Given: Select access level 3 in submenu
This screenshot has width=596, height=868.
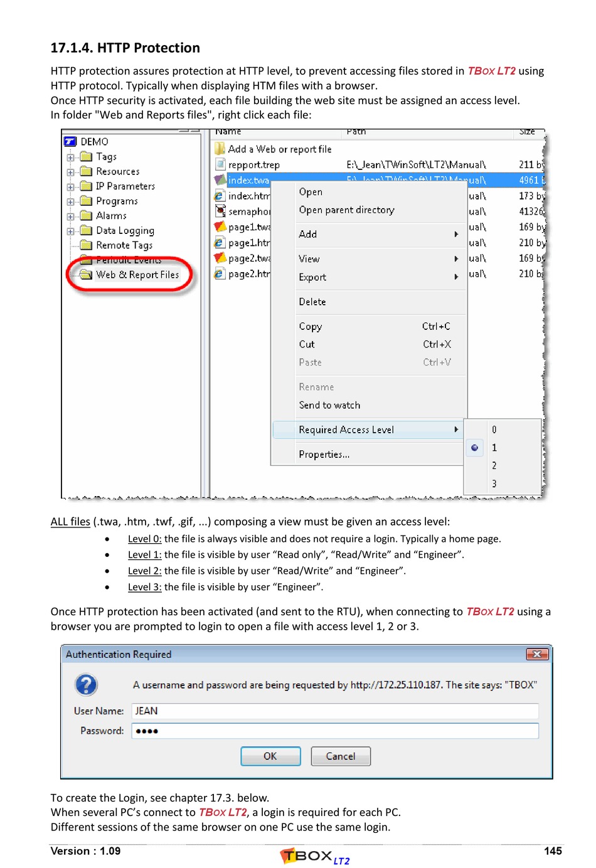Looking at the screenshot, I should pos(494,484).
